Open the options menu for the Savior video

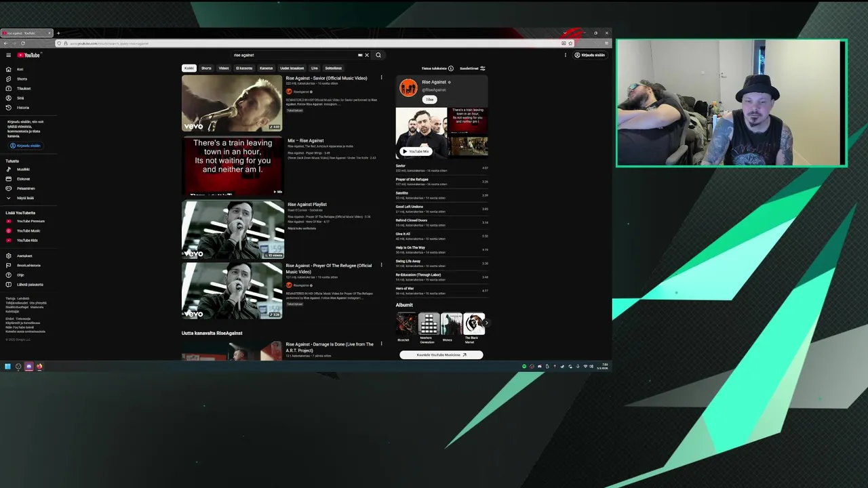tap(381, 78)
